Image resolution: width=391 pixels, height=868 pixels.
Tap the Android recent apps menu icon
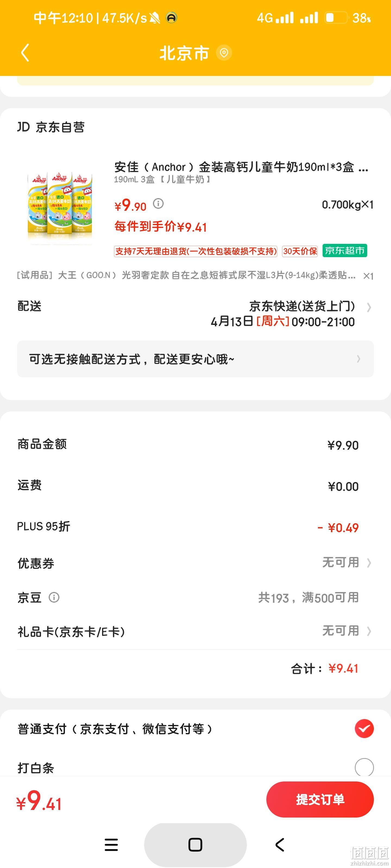(111, 845)
